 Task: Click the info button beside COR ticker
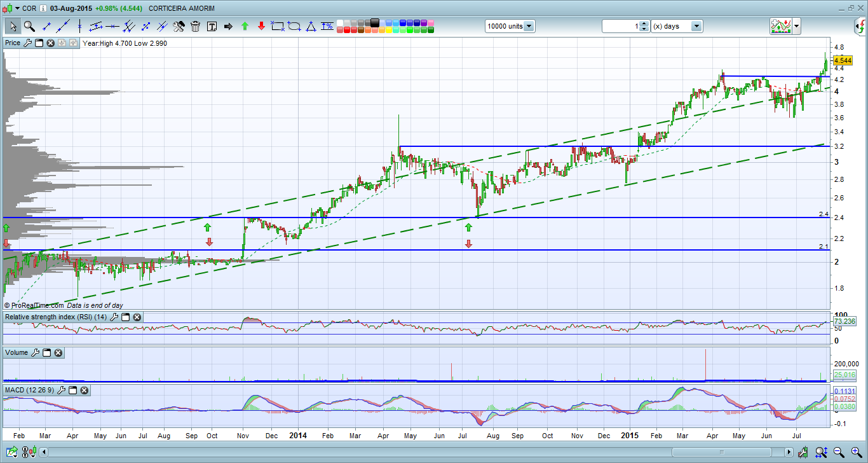(42, 8)
